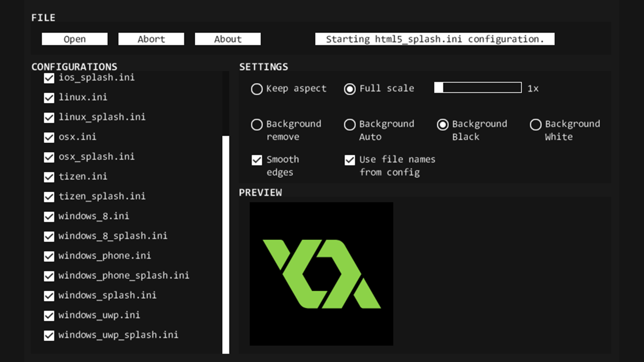Click the Open button
This screenshot has width=644, height=362.
coord(74,39)
